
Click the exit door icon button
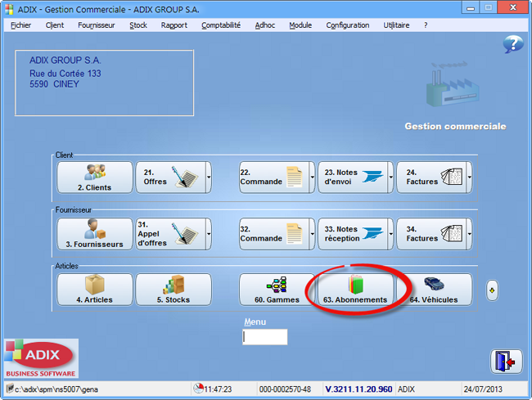[x=506, y=362]
